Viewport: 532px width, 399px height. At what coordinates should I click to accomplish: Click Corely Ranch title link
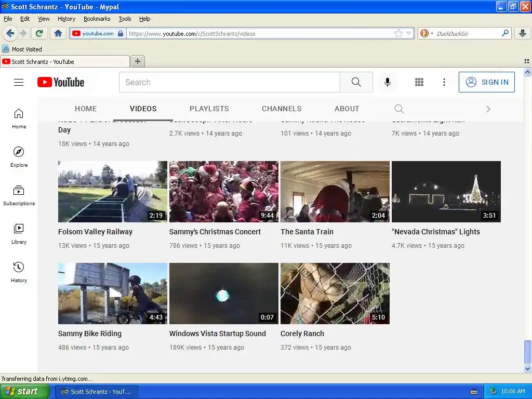302,334
